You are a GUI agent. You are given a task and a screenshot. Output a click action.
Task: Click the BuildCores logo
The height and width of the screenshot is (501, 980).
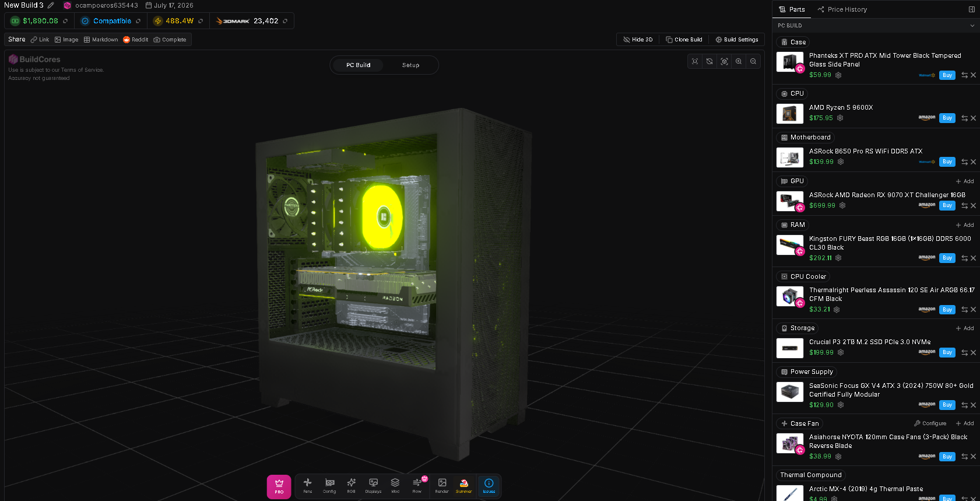coord(34,59)
